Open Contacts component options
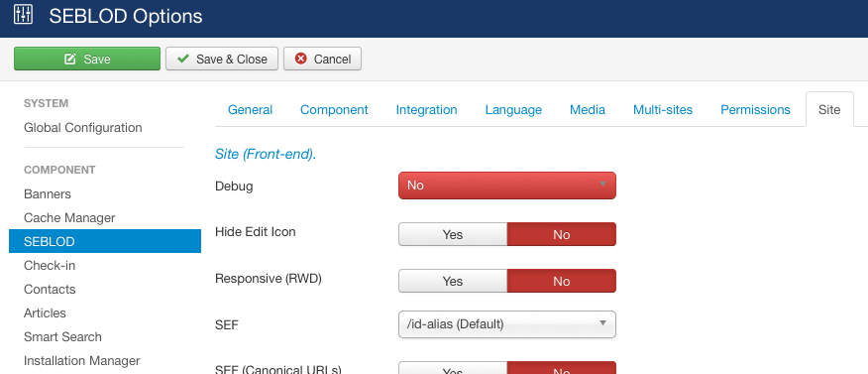 point(50,290)
